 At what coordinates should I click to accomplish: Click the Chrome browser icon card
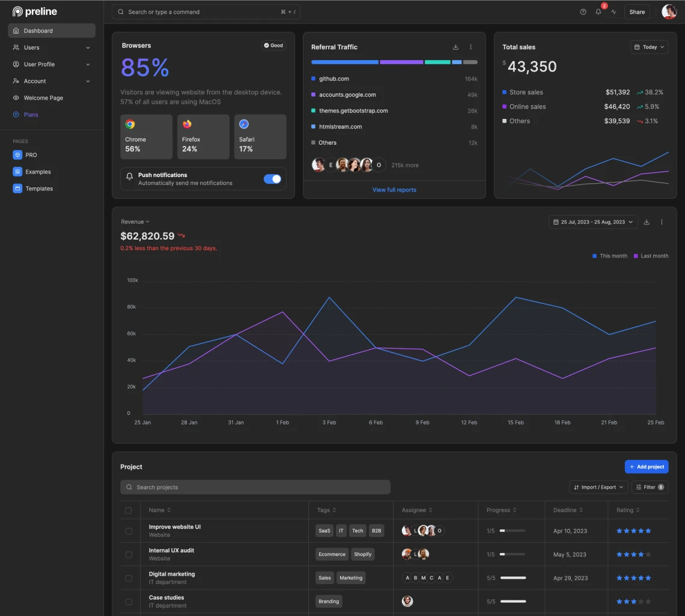tap(146, 137)
